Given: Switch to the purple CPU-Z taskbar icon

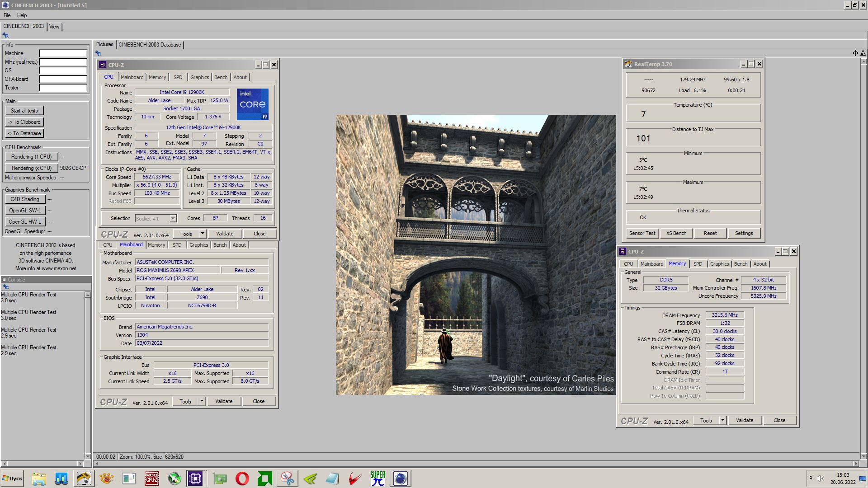Looking at the screenshot, I should (x=195, y=479).
